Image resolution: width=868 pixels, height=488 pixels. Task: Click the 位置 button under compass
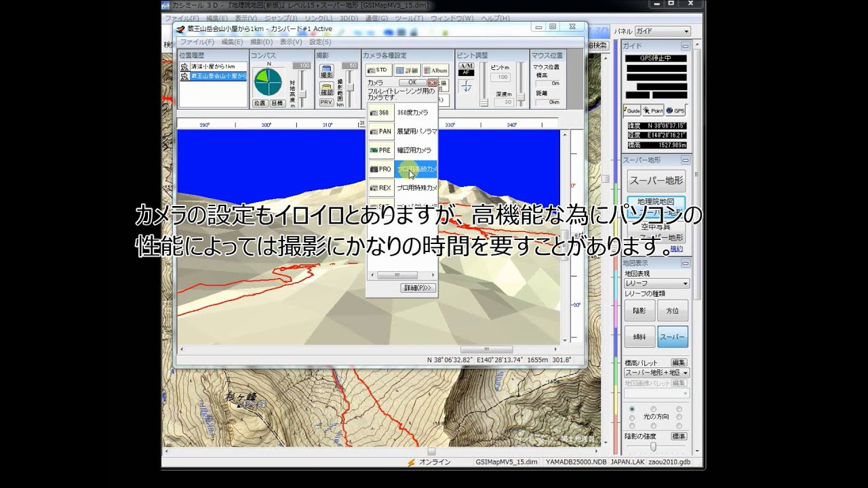point(260,103)
